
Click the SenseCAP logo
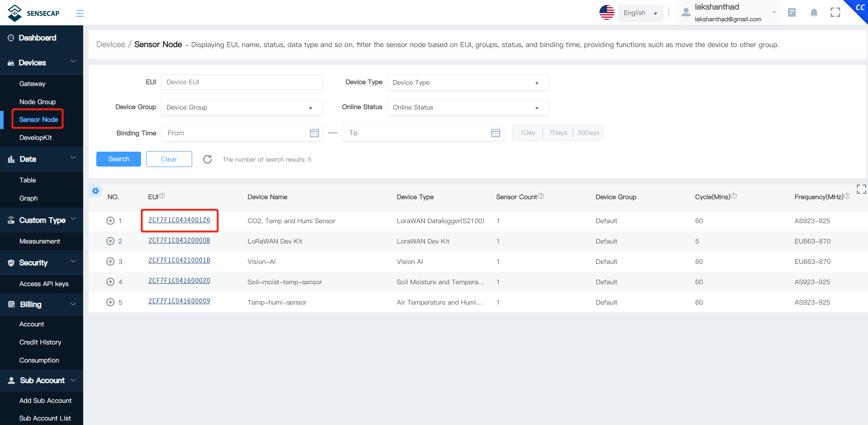pos(34,13)
